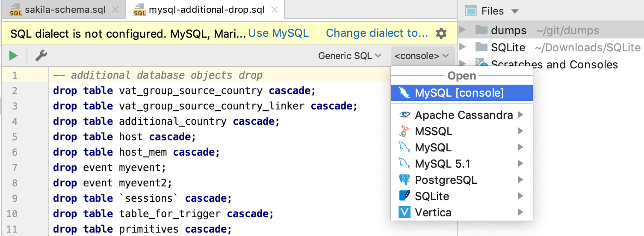Run the SQL script with green play icon
The image size is (644, 236).
point(14,56)
